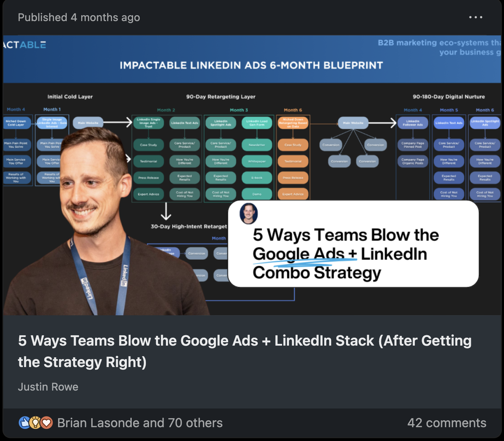Viewport: 504px width, 441px height.
Task: Click the lightbulb insightful reaction icon
Action: pyautogui.click(x=35, y=423)
